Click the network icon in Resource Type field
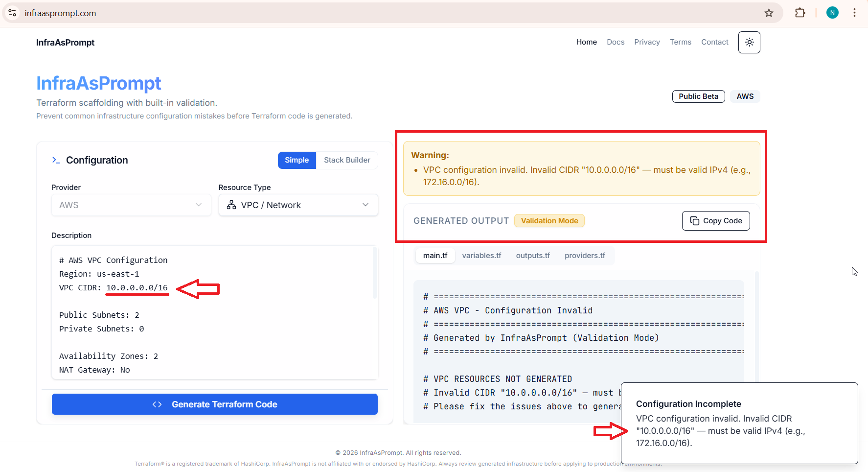Screen dimensions: 868x472 [231, 205]
